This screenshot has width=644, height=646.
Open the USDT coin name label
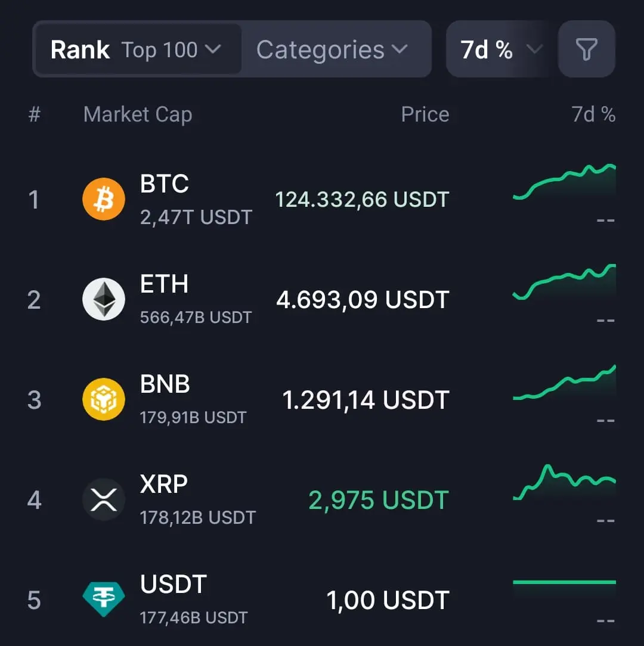point(173,585)
